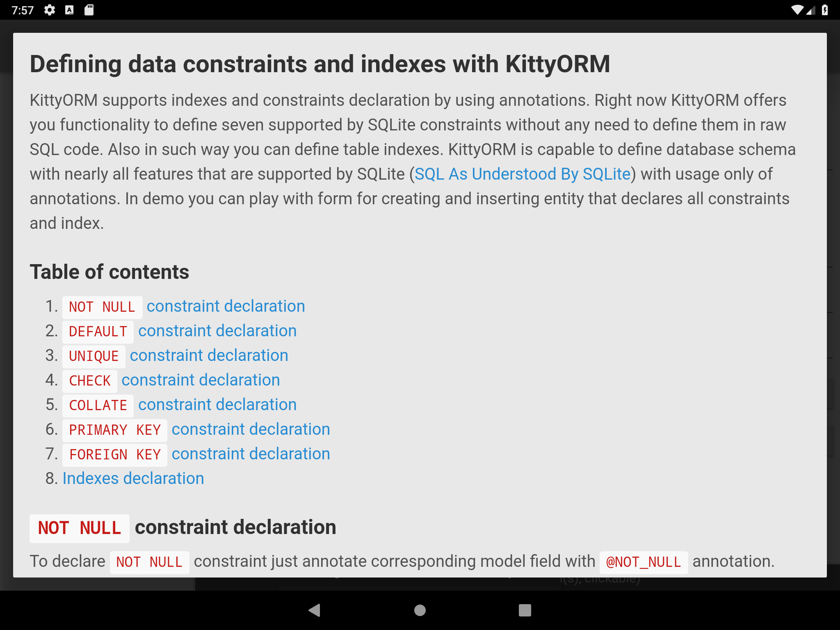840x630 pixels.
Task: Go to Indexes declaration section
Action: click(x=133, y=478)
